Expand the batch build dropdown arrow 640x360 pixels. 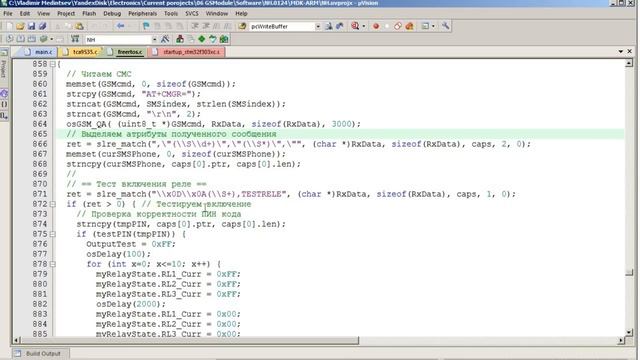point(51,40)
